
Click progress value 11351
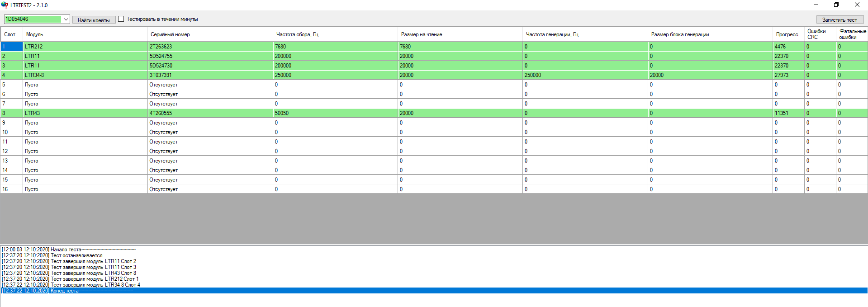(x=788, y=113)
